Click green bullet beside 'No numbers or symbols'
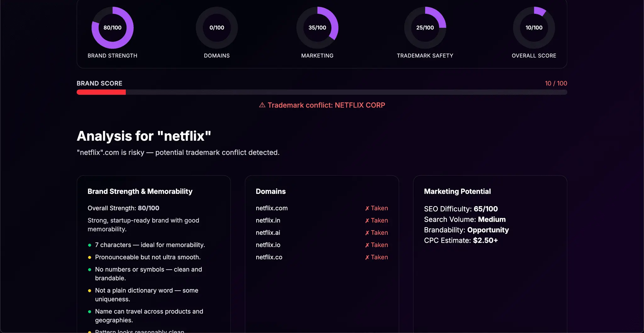This screenshot has width=644, height=333. click(90, 270)
